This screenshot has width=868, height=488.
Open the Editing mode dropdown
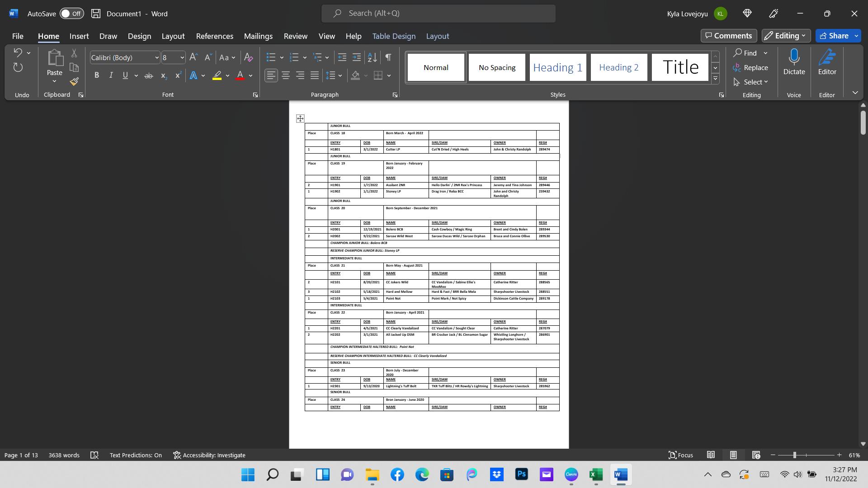(786, 36)
